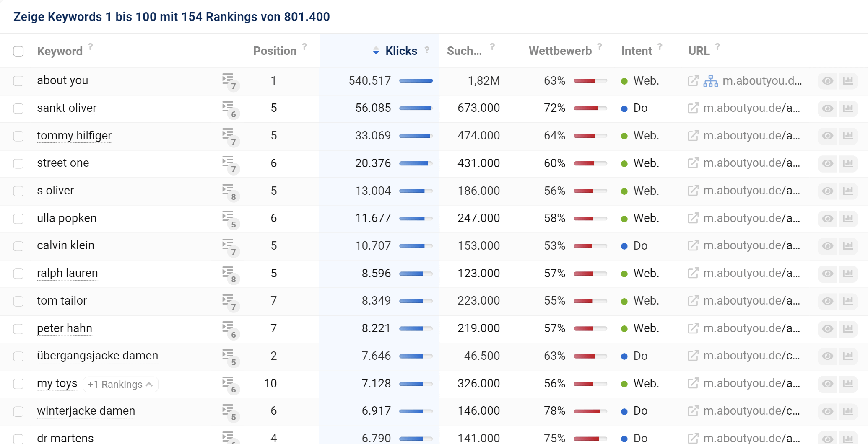Click help question mark next to Wettbewerb
The width and height of the screenshot is (868, 444).
(x=600, y=46)
